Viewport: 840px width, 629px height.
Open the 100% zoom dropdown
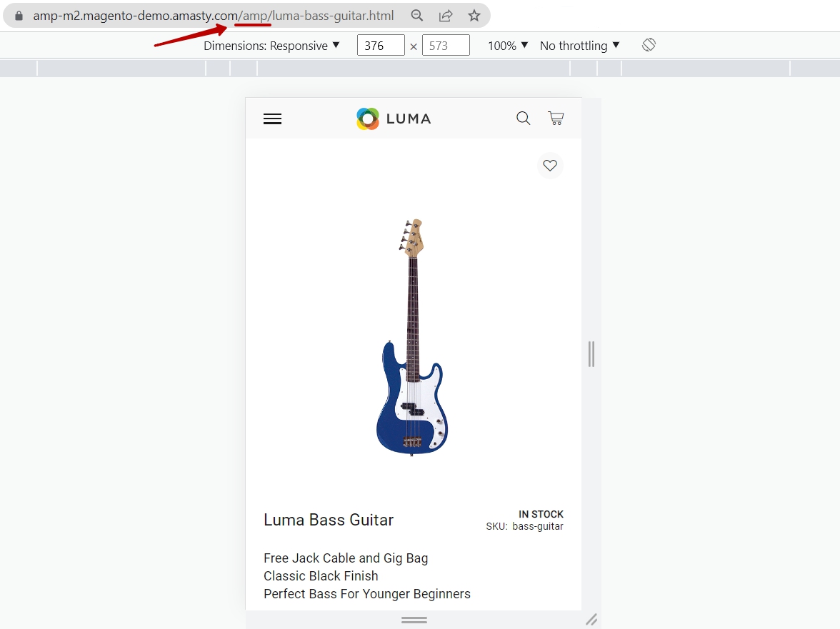click(508, 46)
